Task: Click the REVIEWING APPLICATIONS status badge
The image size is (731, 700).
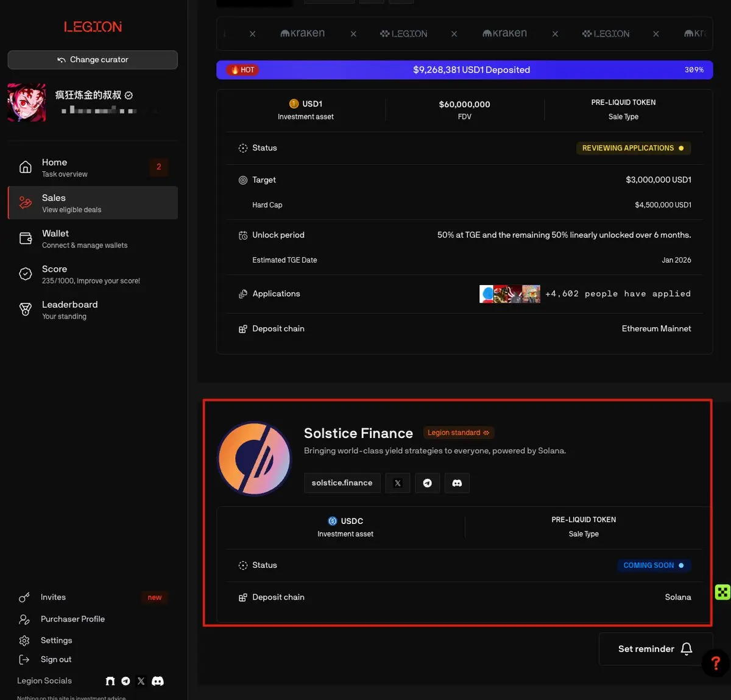Action: (634, 148)
